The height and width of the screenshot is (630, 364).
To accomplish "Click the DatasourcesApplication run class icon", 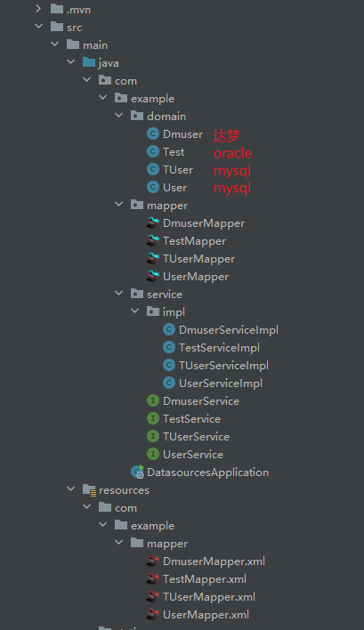I will pos(137,472).
